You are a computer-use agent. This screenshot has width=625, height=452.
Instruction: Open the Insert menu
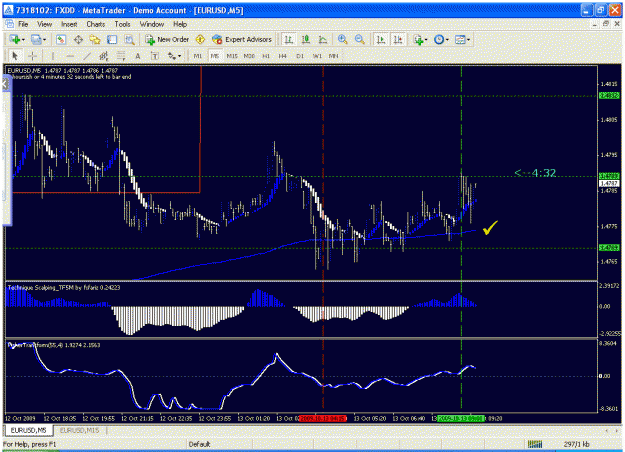(69, 24)
